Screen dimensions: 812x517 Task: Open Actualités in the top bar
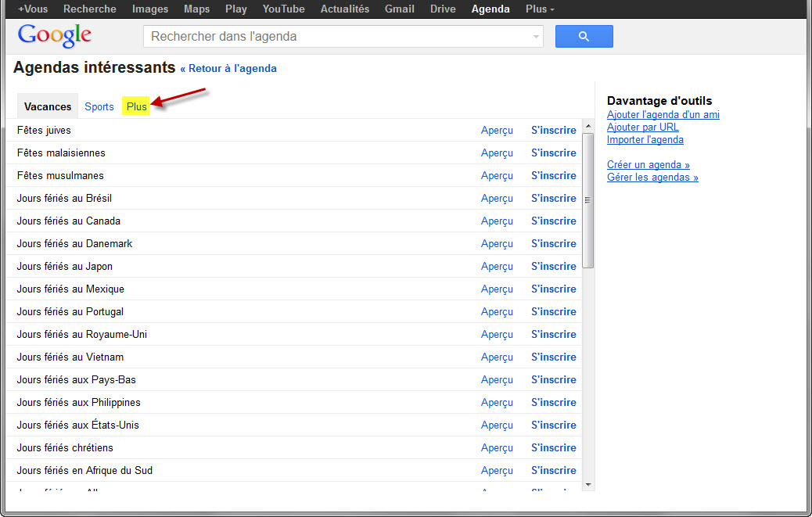tap(345, 9)
